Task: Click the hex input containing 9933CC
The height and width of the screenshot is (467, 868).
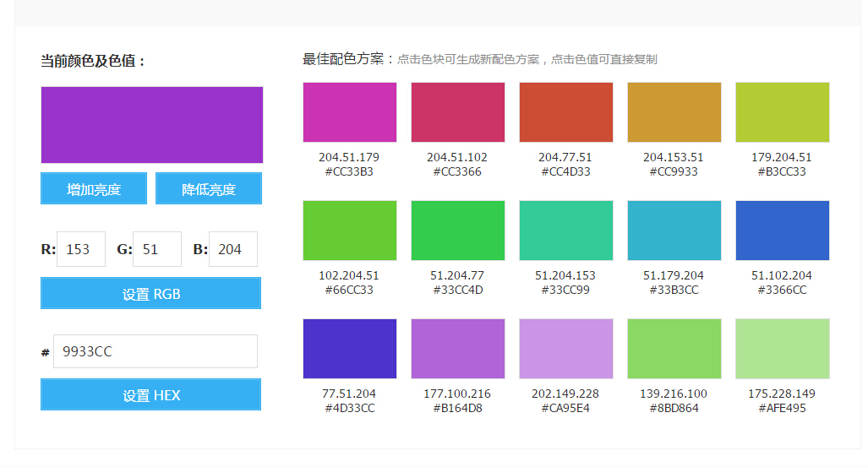Action: [156, 351]
